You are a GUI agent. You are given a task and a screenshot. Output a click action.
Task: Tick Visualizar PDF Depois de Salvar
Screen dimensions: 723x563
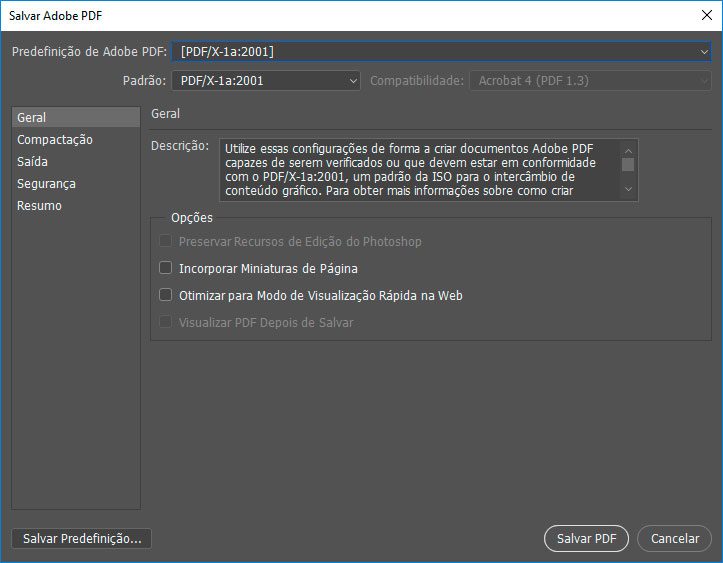(166, 323)
